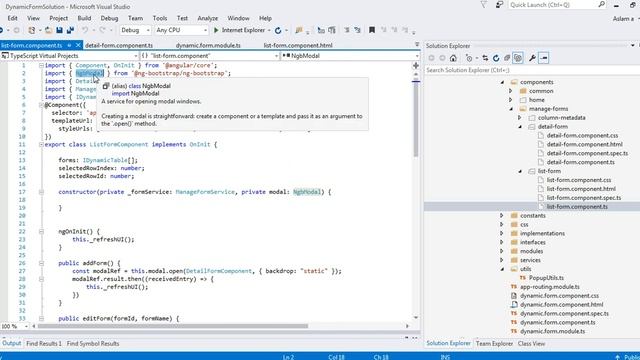The image size is (640, 360).
Task: Click the Output panel tab
Action: (11, 344)
